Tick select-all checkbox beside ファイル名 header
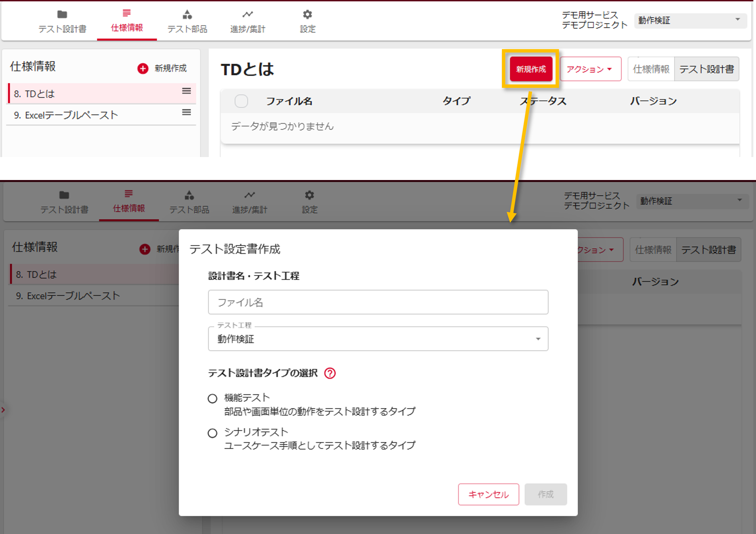The height and width of the screenshot is (534, 756). (x=241, y=101)
